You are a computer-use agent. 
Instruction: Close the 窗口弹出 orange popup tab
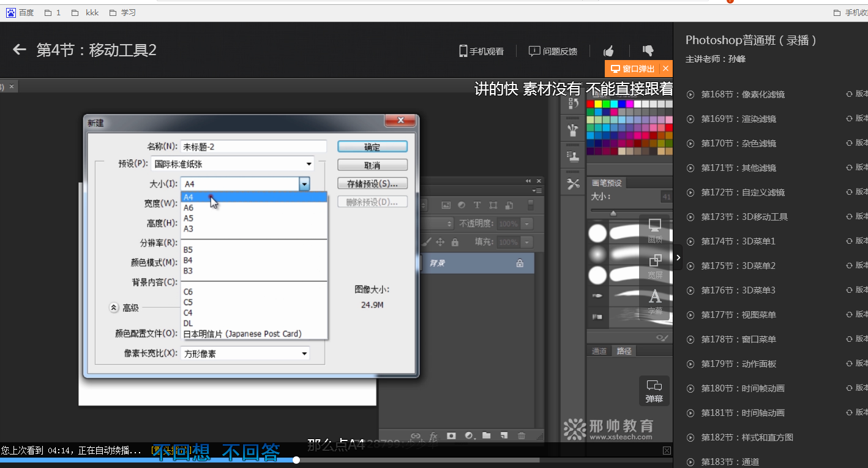(x=665, y=69)
